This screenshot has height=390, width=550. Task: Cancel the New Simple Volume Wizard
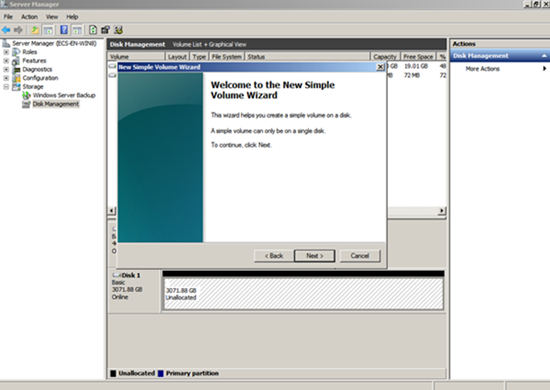click(x=360, y=256)
